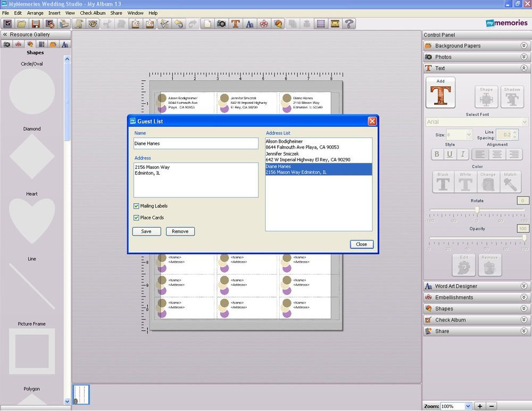The height and width of the screenshot is (411, 532).
Task: Click the filmstrip icon in the toolbar
Action: (335, 24)
